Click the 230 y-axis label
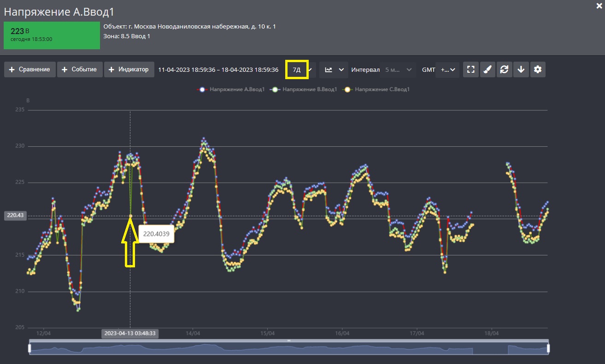The width and height of the screenshot is (605, 364). point(19,146)
